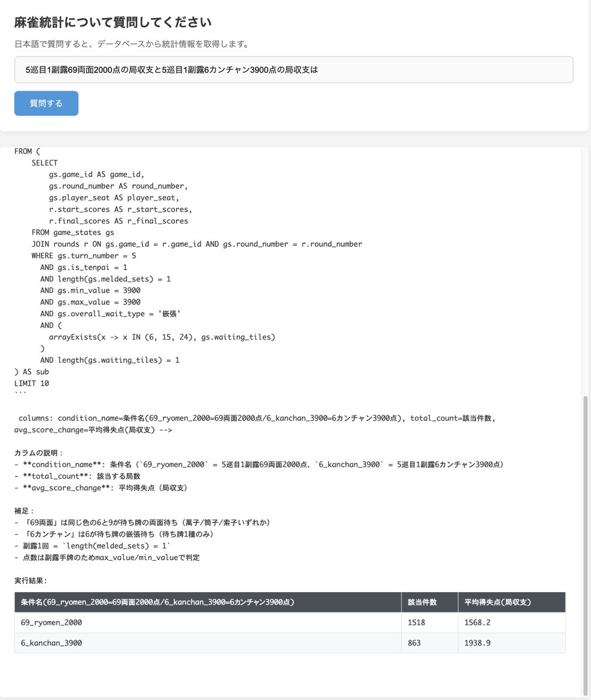Click the **avg_score_change** description line
Viewport: 591px width, 700px height.
pos(101,488)
